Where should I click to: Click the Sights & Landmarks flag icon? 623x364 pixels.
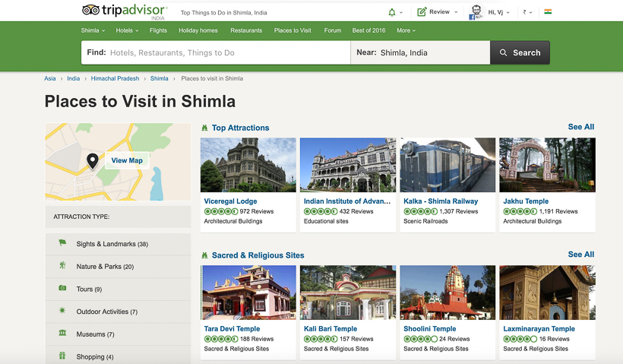[x=62, y=243]
